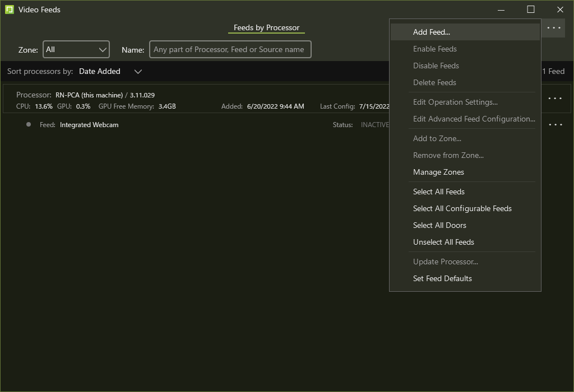Click the top three-dot menu button
The height and width of the screenshot is (392, 574).
(x=554, y=28)
